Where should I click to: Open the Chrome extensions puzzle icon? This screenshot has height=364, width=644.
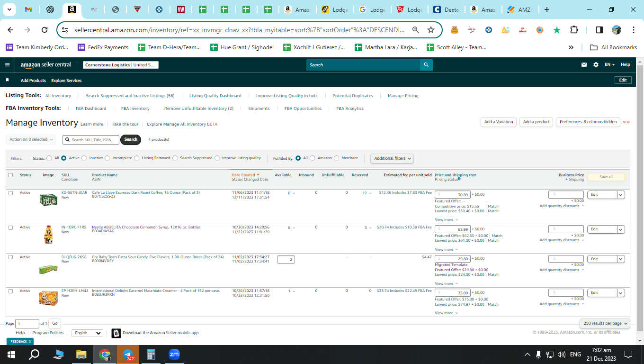[574, 30]
